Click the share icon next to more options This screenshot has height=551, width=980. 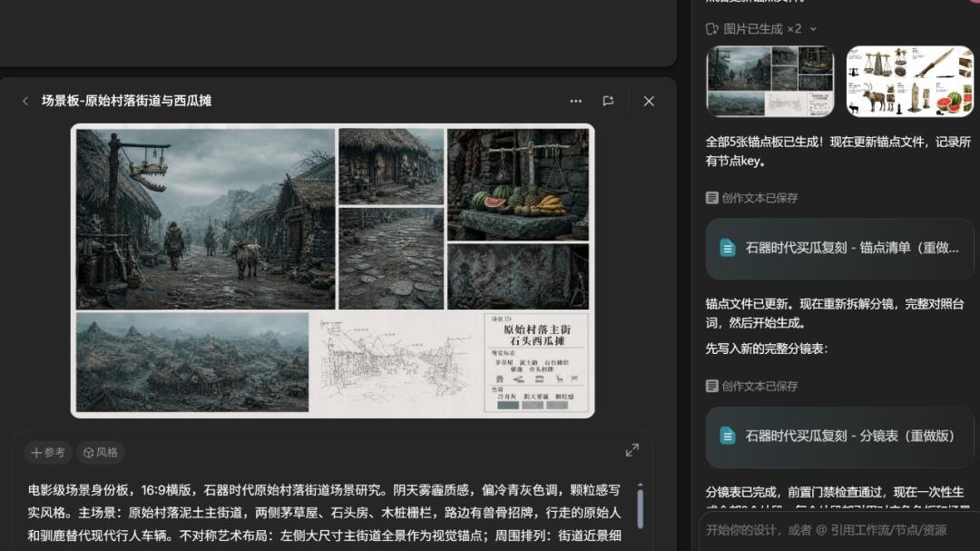coord(608,101)
